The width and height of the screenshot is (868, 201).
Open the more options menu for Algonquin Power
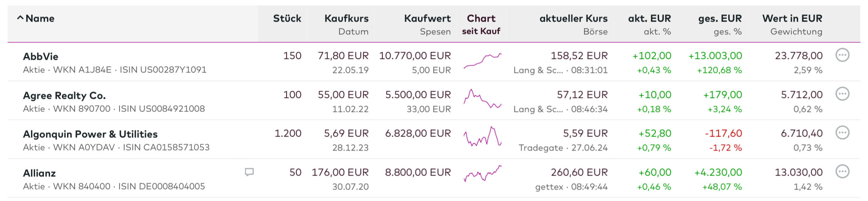842,133
